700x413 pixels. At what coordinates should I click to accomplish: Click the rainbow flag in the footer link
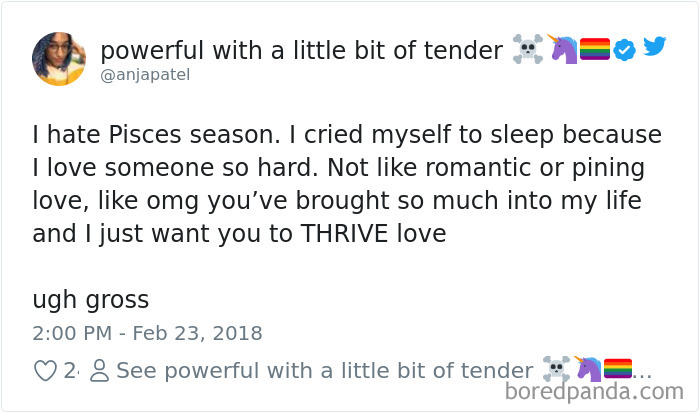618,369
